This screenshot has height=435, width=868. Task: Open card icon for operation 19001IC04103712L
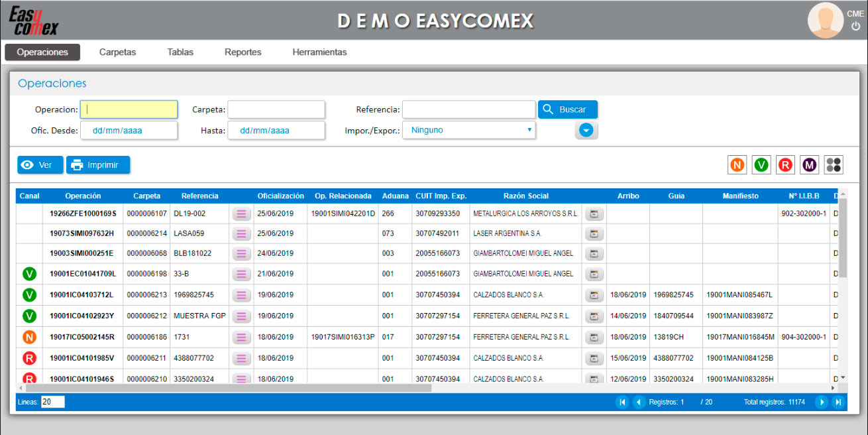[594, 295]
